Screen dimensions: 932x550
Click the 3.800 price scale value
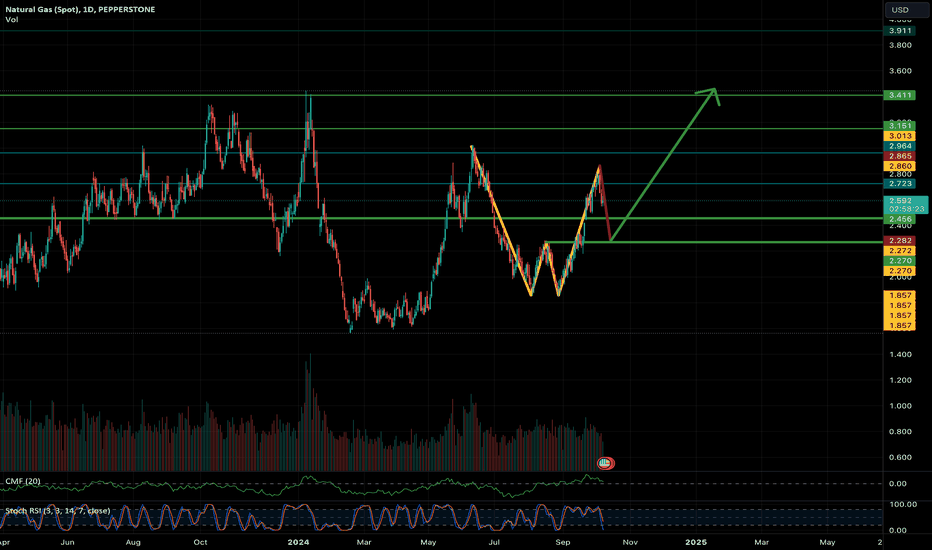point(900,45)
